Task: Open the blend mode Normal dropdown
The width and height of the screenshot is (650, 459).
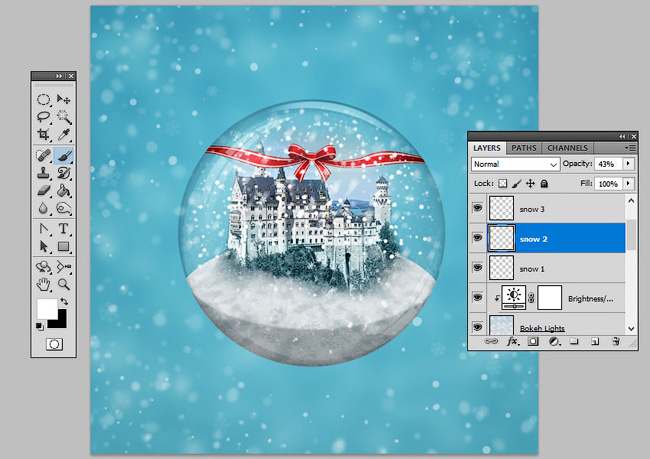Action: pos(515,164)
